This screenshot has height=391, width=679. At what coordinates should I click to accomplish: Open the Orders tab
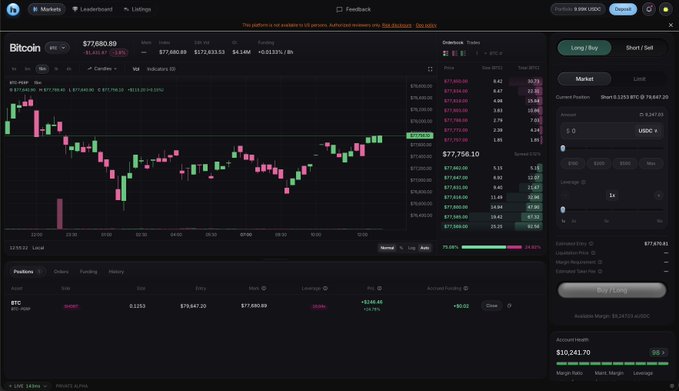pyautogui.click(x=61, y=271)
